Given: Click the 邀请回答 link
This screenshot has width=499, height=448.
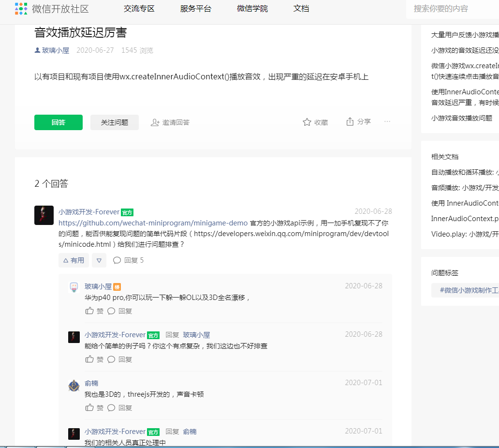Looking at the screenshot, I should pos(176,122).
